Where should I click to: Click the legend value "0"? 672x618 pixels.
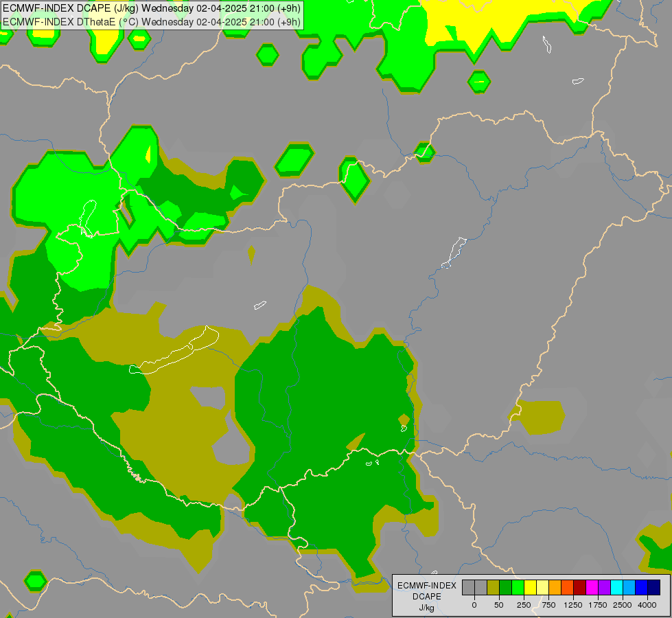click(x=474, y=605)
